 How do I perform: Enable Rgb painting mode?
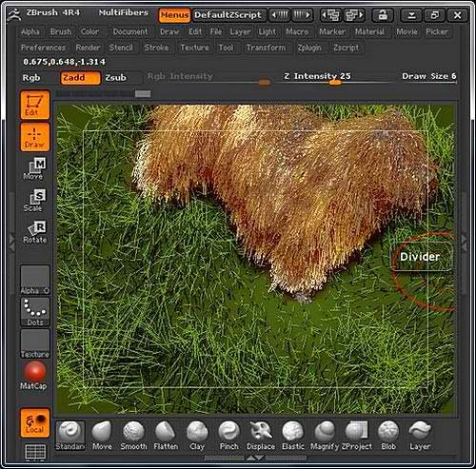[x=31, y=78]
